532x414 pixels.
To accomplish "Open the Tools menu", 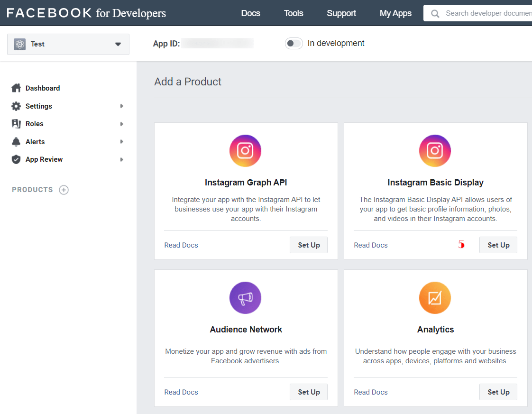I will (x=294, y=13).
